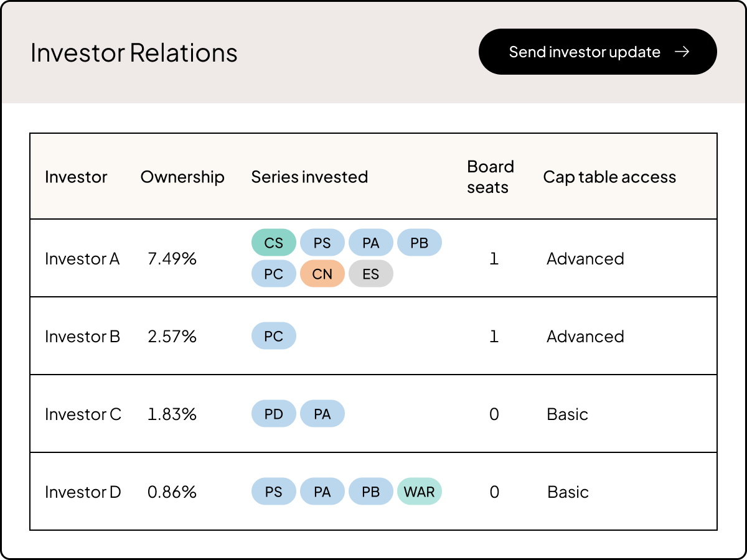Select the Investor column header
The image size is (747, 560).
click(x=76, y=177)
